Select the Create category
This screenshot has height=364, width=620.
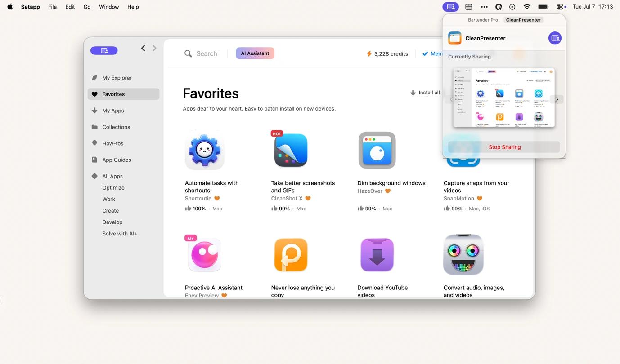tap(111, 211)
